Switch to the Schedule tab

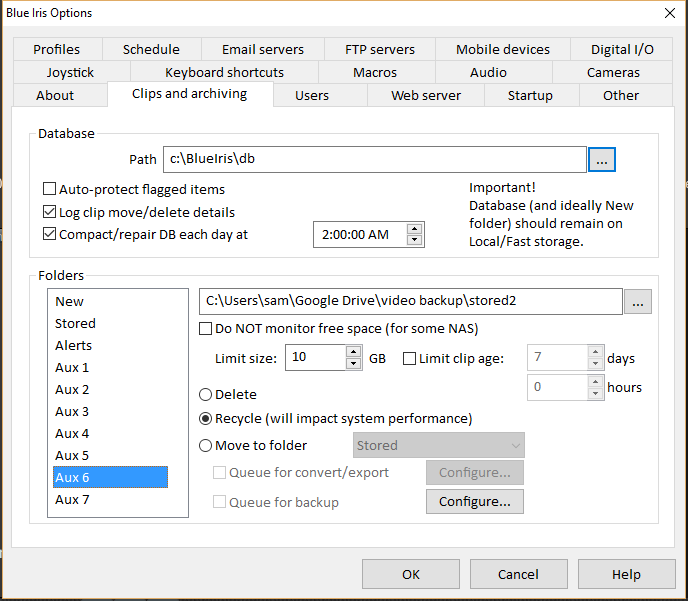151,49
